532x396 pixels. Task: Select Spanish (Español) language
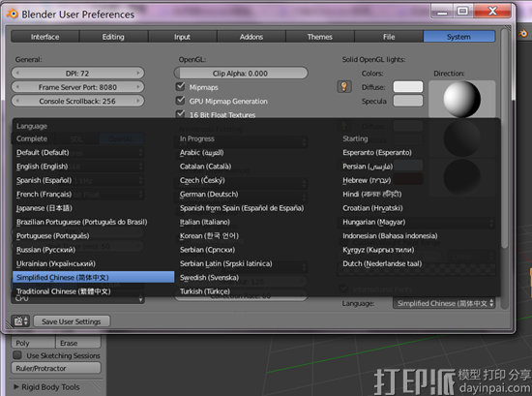coord(93,180)
